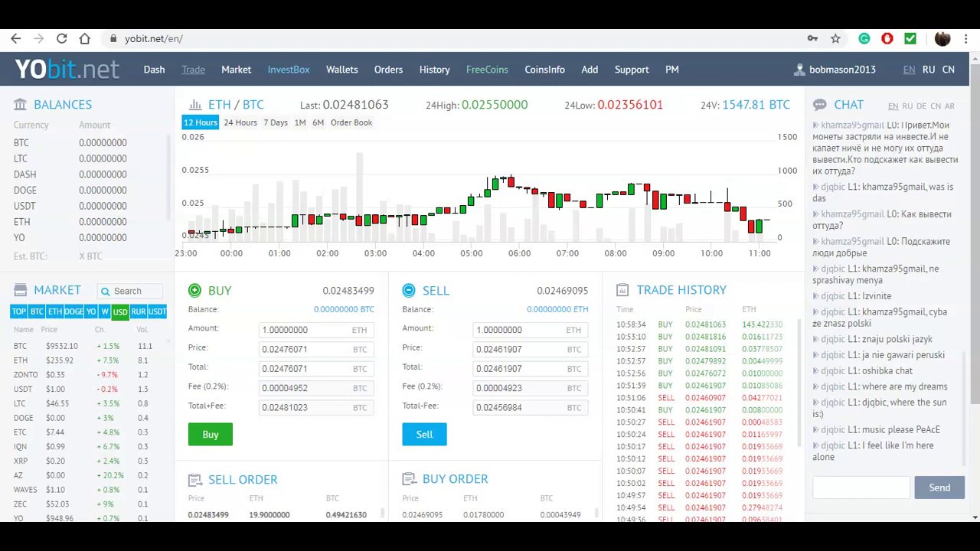Screen dimensions: 980x551
Task: Open browser home page icon
Action: 85,38
